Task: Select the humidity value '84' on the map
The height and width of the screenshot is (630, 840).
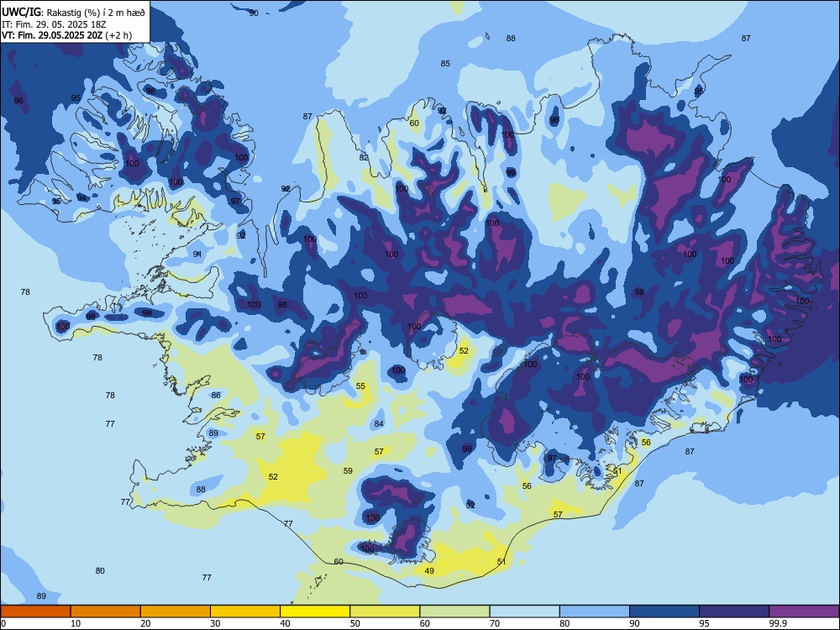Action: point(380,423)
